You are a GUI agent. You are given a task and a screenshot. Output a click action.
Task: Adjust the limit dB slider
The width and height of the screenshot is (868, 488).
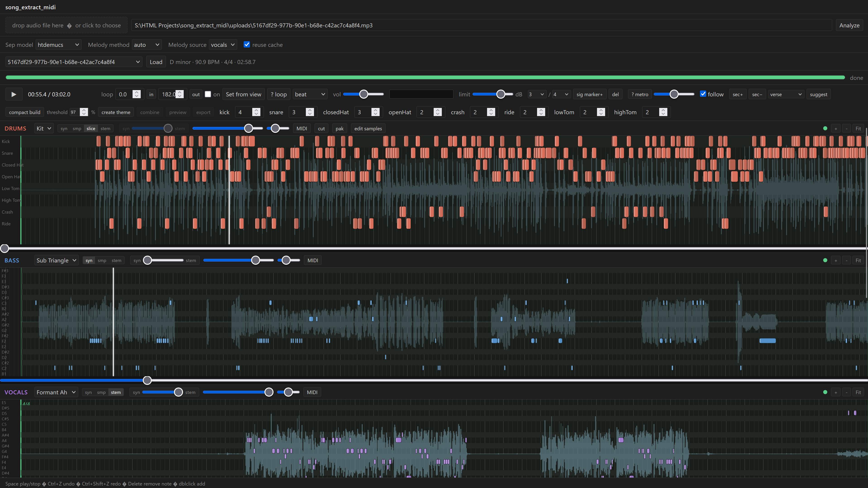point(493,94)
